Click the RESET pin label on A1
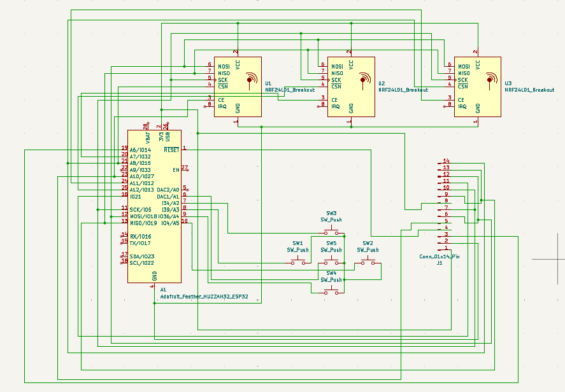This screenshot has width=565, height=392. (x=171, y=150)
